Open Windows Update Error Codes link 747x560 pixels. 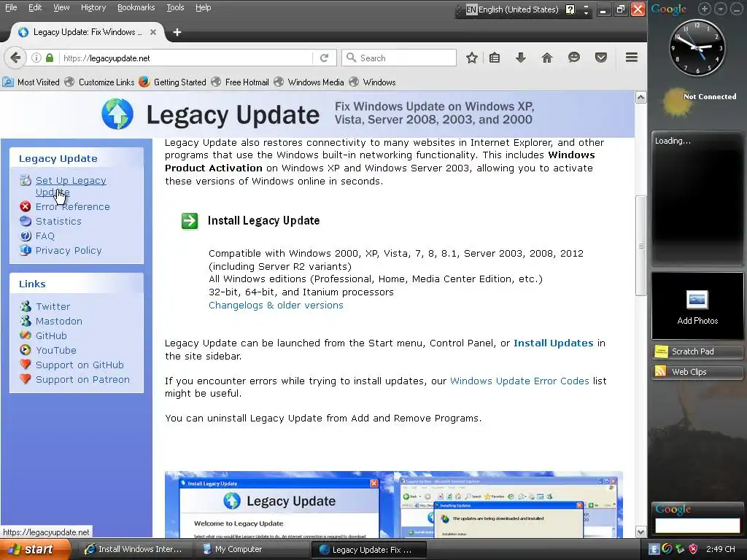coord(519,381)
